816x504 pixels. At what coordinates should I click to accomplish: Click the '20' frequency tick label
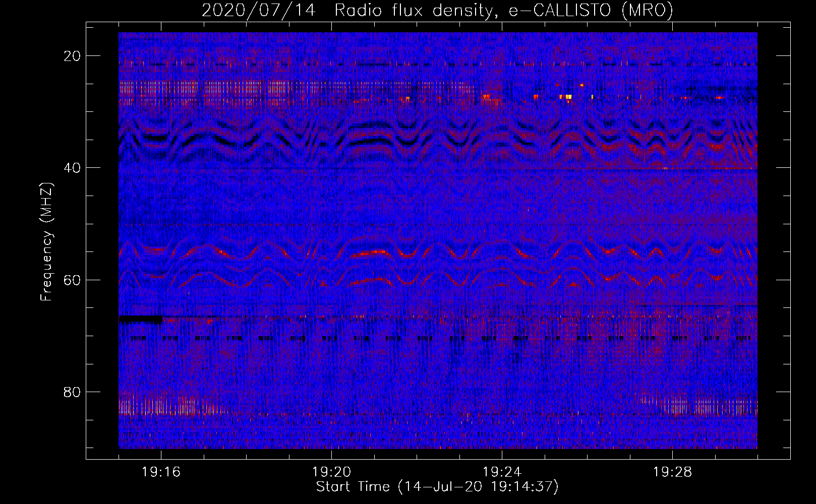(x=72, y=56)
